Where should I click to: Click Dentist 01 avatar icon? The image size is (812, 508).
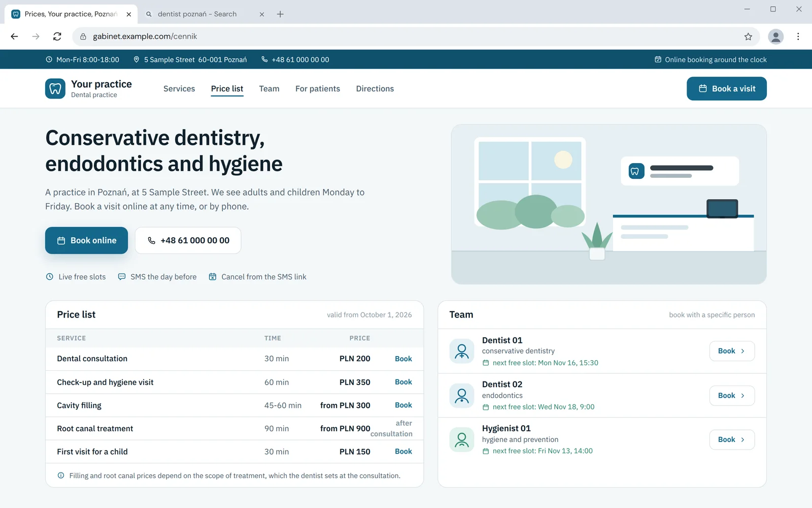click(x=462, y=351)
